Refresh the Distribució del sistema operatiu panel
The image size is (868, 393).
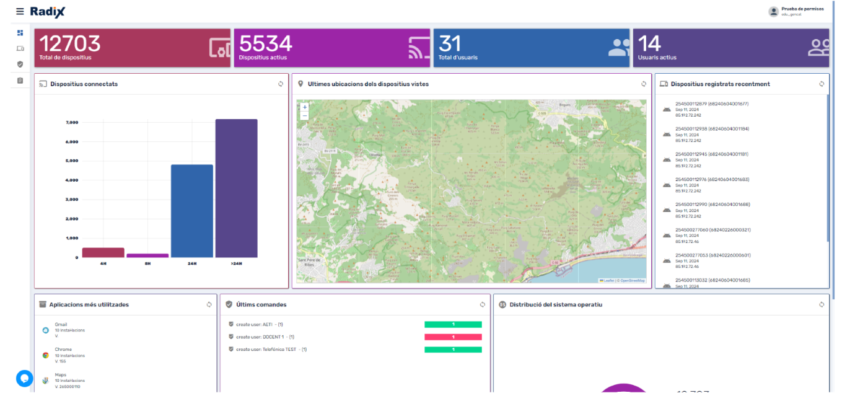click(x=822, y=305)
